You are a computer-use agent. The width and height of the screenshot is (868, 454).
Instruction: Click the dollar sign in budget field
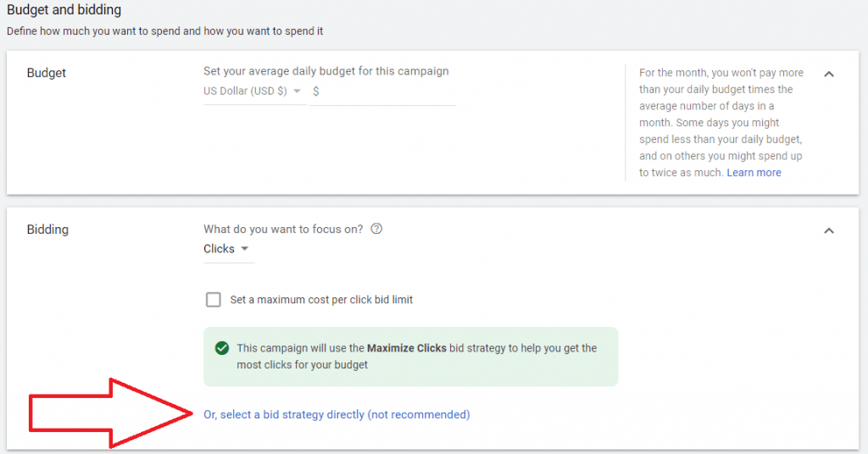316,91
